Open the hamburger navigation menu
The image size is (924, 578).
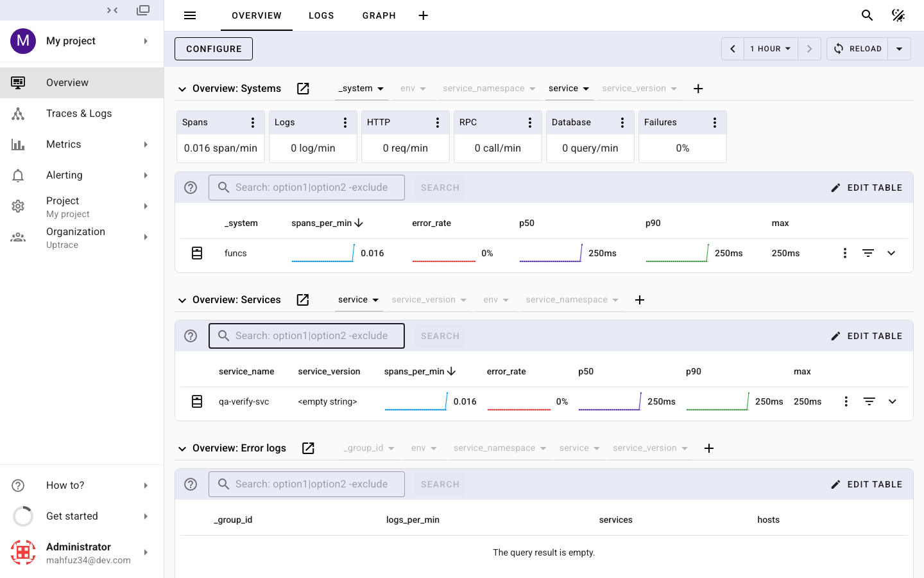pyautogui.click(x=190, y=15)
